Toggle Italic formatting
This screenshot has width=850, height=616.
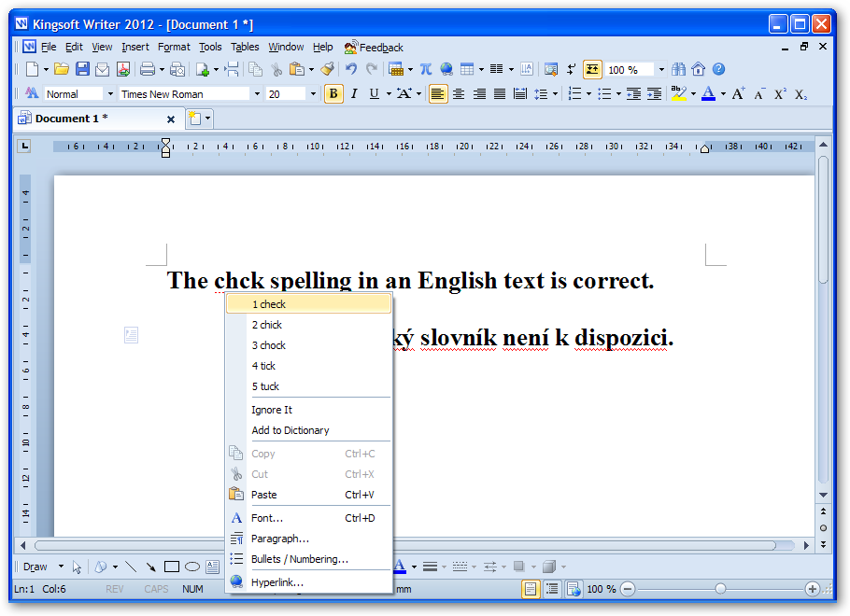[354, 94]
